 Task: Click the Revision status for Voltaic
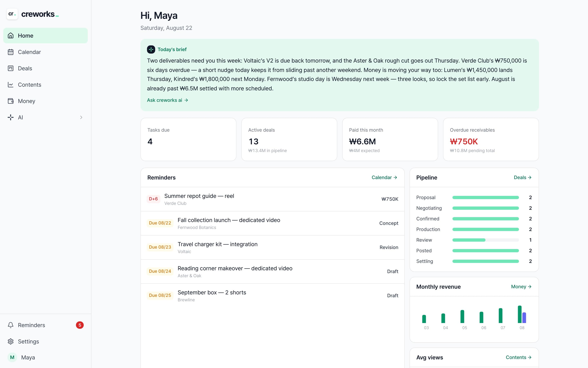point(389,247)
